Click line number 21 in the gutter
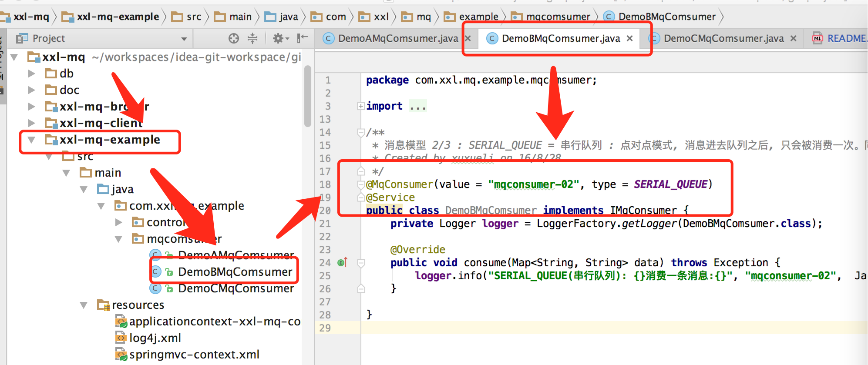Screen dimensions: 868x365 (325, 224)
